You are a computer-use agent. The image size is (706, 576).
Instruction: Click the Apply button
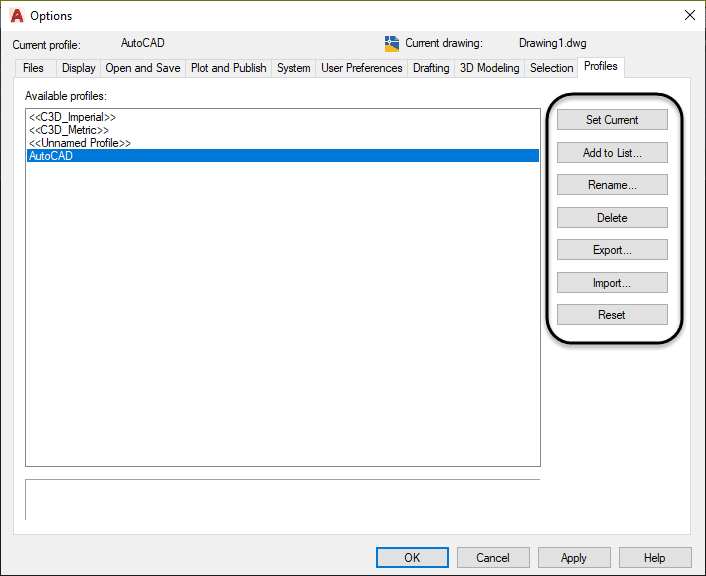click(574, 558)
